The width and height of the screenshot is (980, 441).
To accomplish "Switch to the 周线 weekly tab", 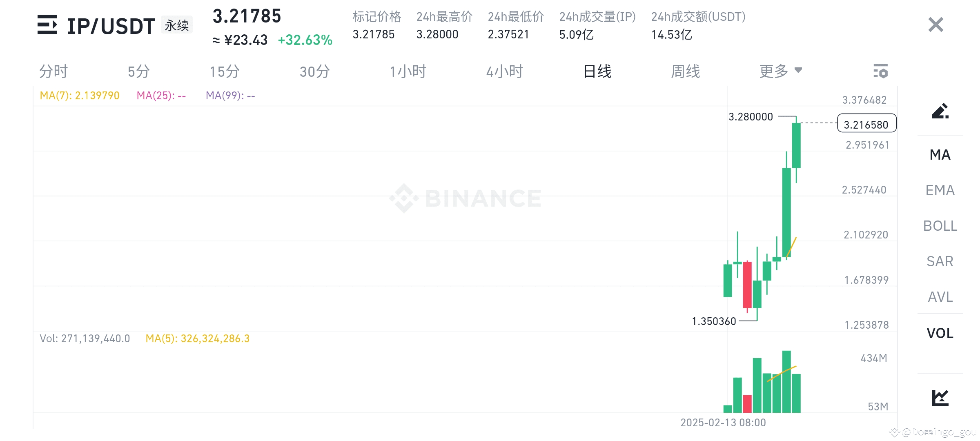I will [x=685, y=71].
